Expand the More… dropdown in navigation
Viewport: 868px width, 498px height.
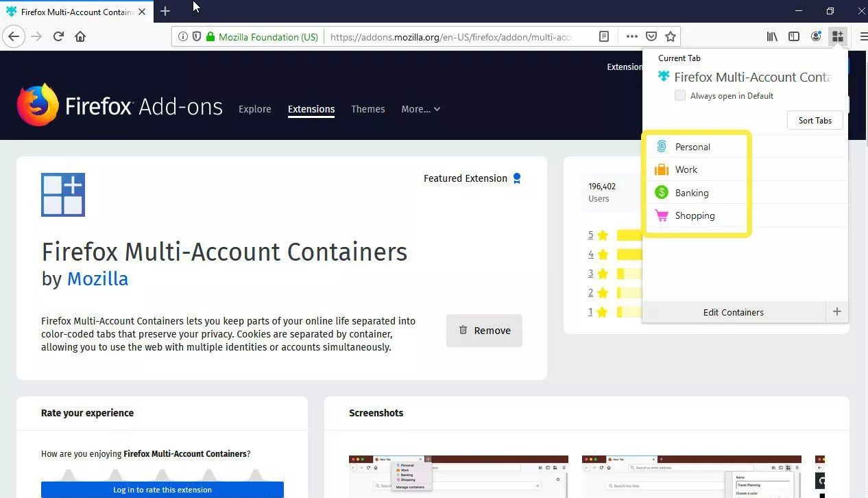point(420,109)
